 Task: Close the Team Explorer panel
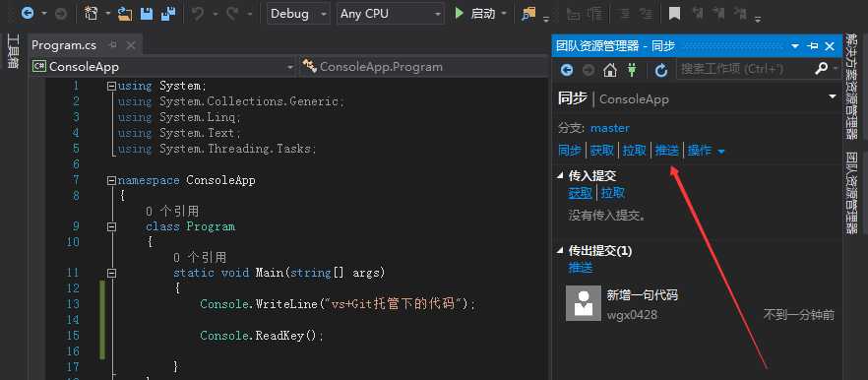[830, 46]
